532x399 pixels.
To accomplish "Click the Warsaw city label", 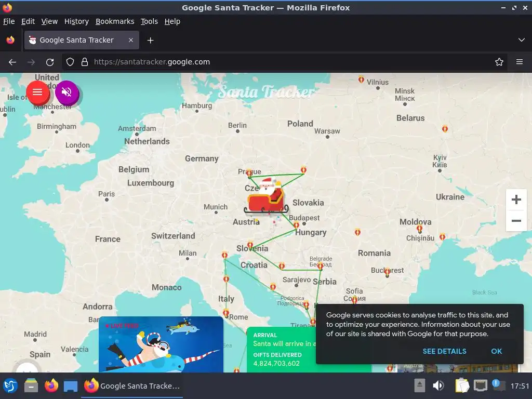I will (327, 131).
